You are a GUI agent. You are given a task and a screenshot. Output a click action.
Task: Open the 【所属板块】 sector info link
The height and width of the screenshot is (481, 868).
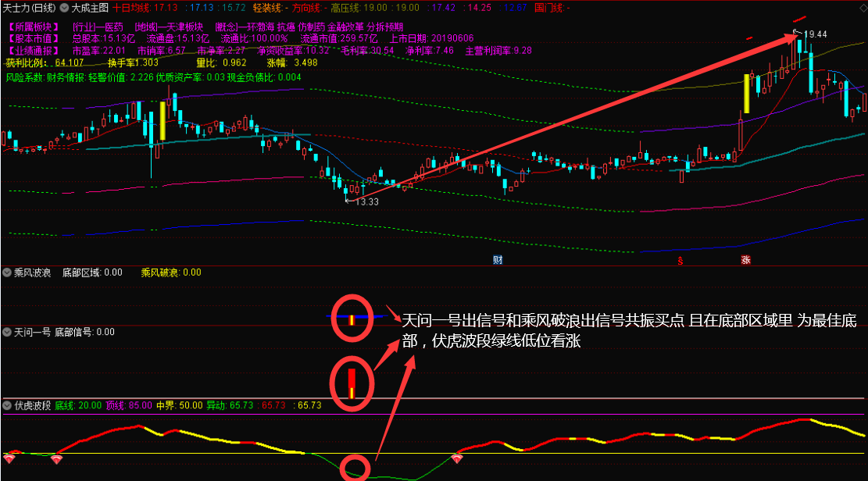click(x=33, y=27)
